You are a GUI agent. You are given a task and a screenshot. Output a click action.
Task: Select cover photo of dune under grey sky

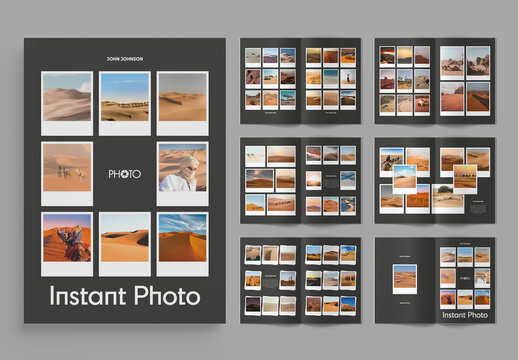pyautogui.click(x=182, y=103)
